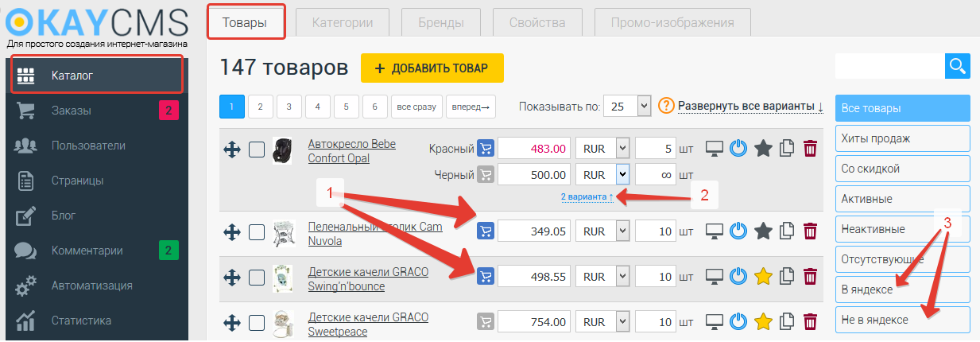Viewport: 980px width, 342px height.
Task: Open currency dropdown for Красный variant
Action: [603, 149]
